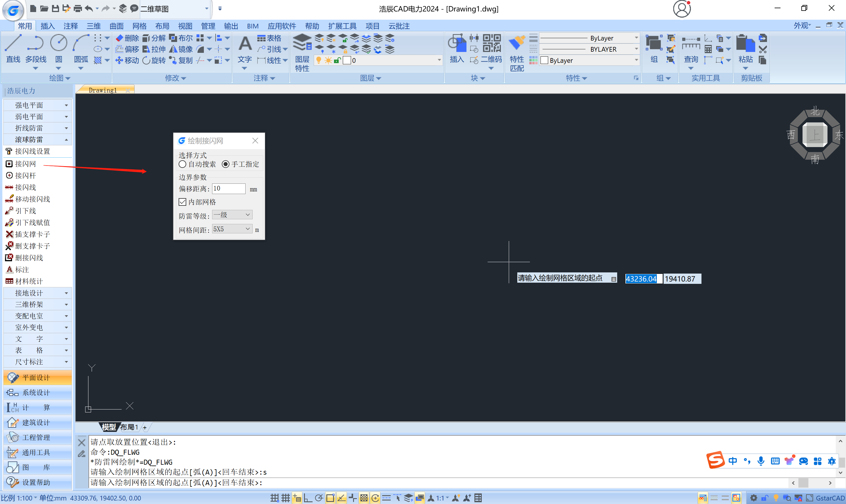This screenshot has height=504, width=846.
Task: Open the 插入 ribbon tab
Action: (x=47, y=26)
